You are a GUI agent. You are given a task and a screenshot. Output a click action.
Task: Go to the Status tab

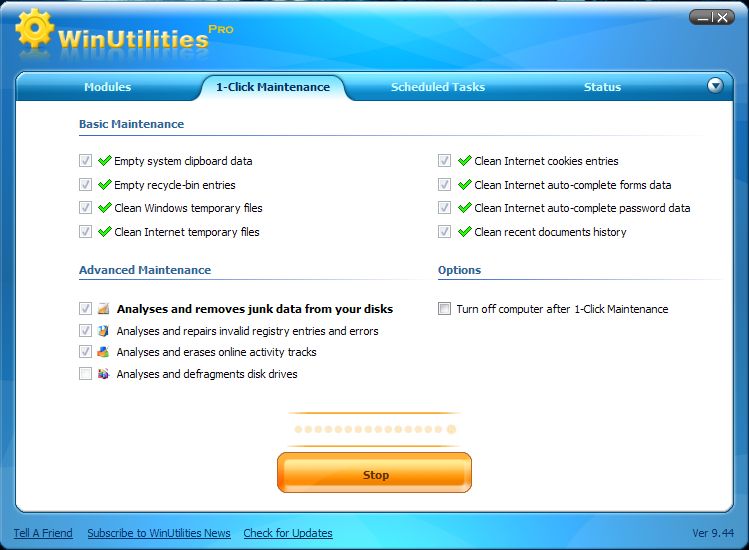602,87
